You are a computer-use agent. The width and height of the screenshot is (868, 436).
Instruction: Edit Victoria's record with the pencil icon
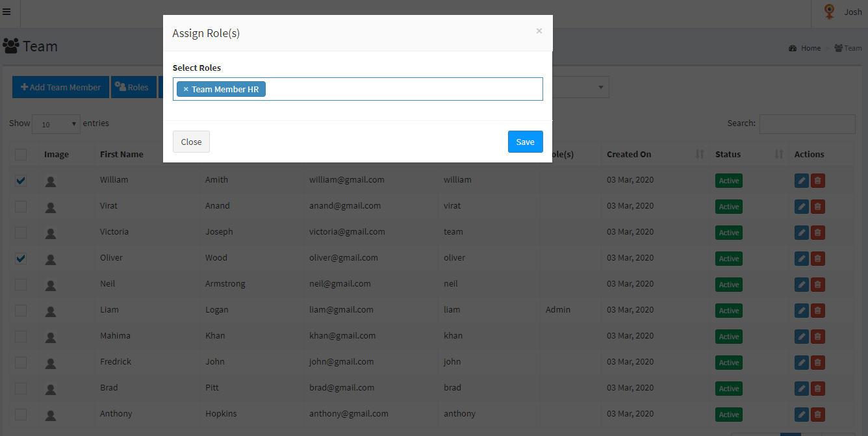802,233
